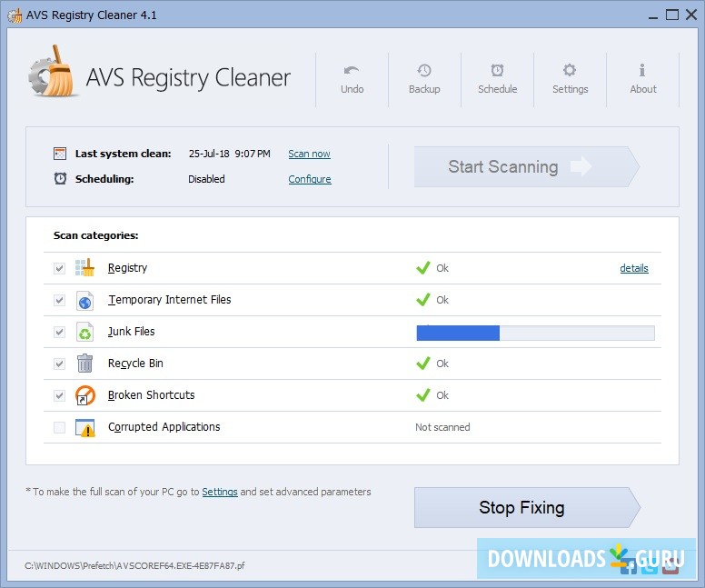Screen dimensions: 705x588
Task: Click the Configure scheduling link
Action: point(310,179)
